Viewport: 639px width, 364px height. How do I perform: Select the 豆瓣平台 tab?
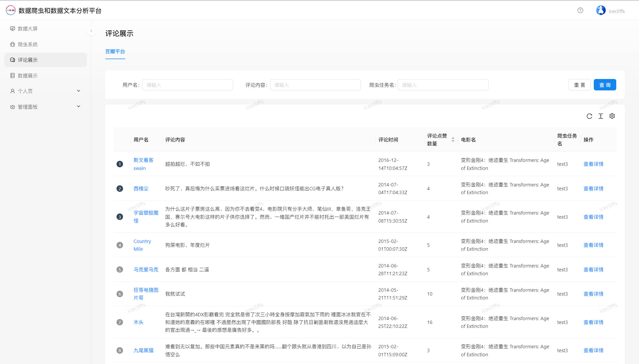pyautogui.click(x=115, y=52)
